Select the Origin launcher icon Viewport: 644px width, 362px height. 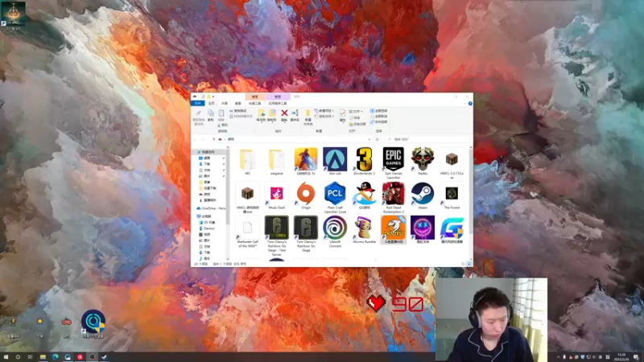[x=306, y=195]
